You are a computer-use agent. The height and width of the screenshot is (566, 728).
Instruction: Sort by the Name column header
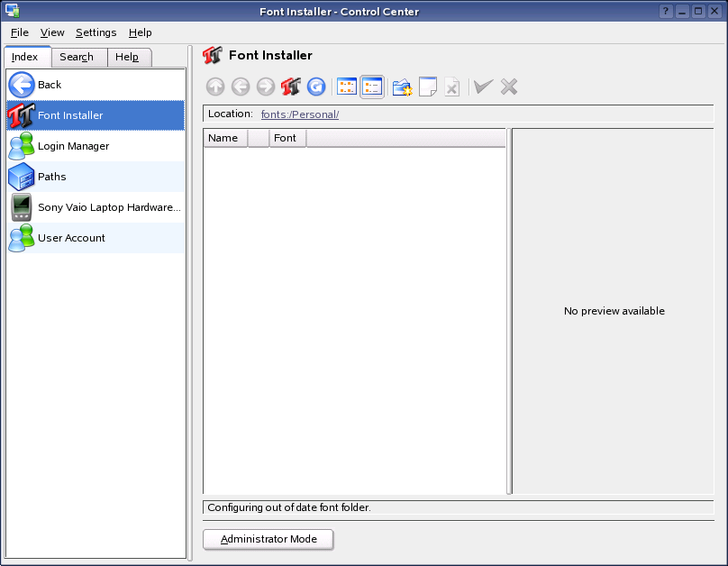point(225,138)
